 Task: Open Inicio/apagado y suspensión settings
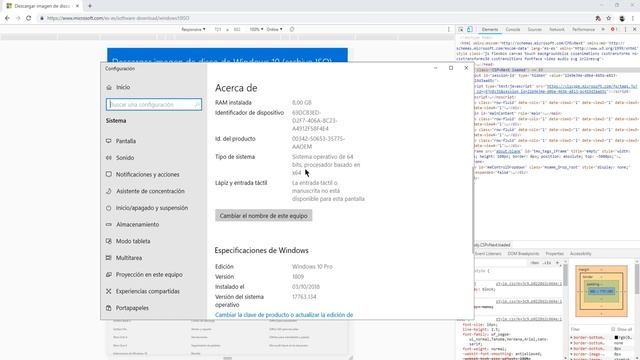pos(152,208)
